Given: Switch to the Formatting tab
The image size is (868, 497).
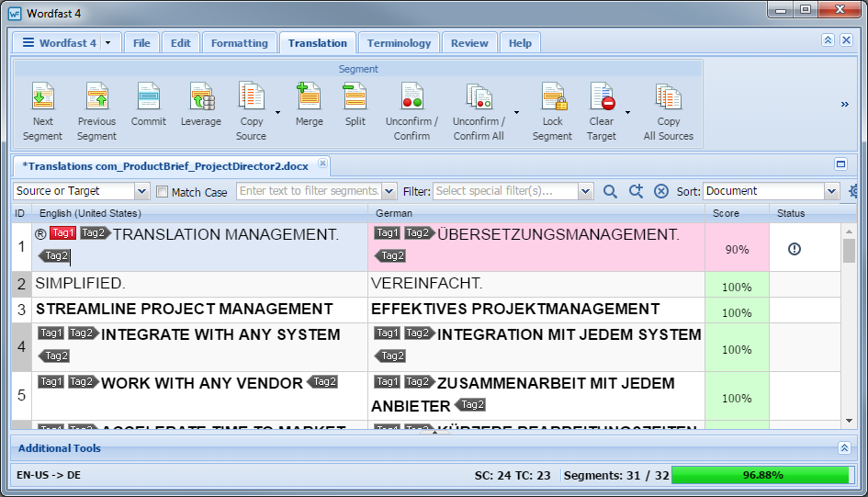Looking at the screenshot, I should click(239, 42).
